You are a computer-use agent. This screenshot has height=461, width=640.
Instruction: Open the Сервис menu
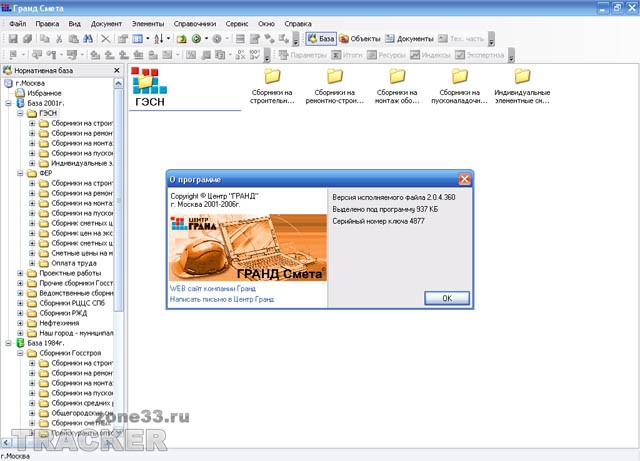pyautogui.click(x=237, y=24)
